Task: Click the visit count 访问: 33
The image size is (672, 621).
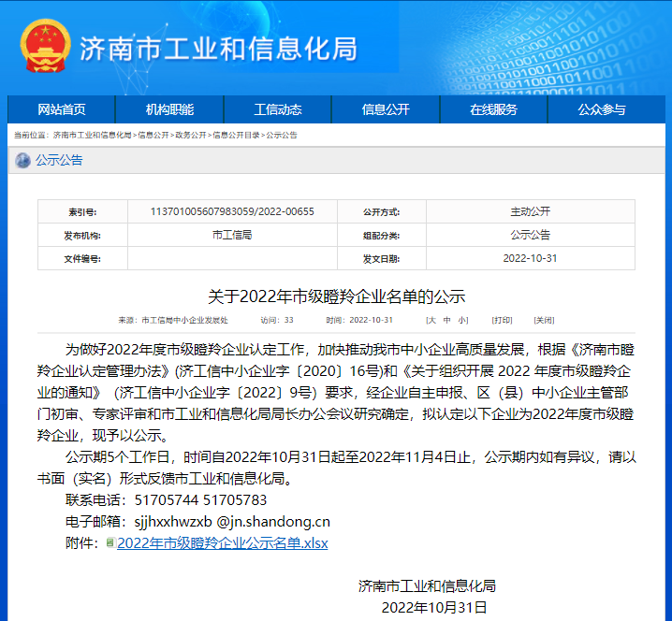Action: tap(277, 321)
